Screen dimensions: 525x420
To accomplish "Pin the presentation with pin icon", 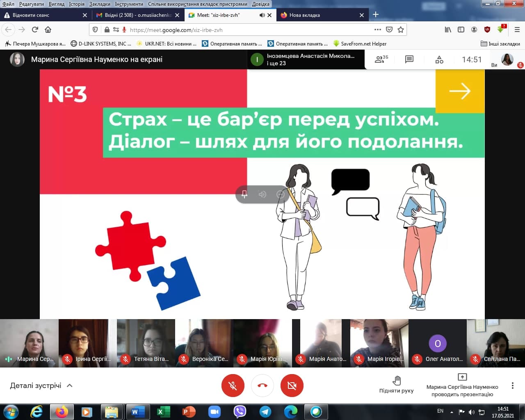I will (x=244, y=194).
